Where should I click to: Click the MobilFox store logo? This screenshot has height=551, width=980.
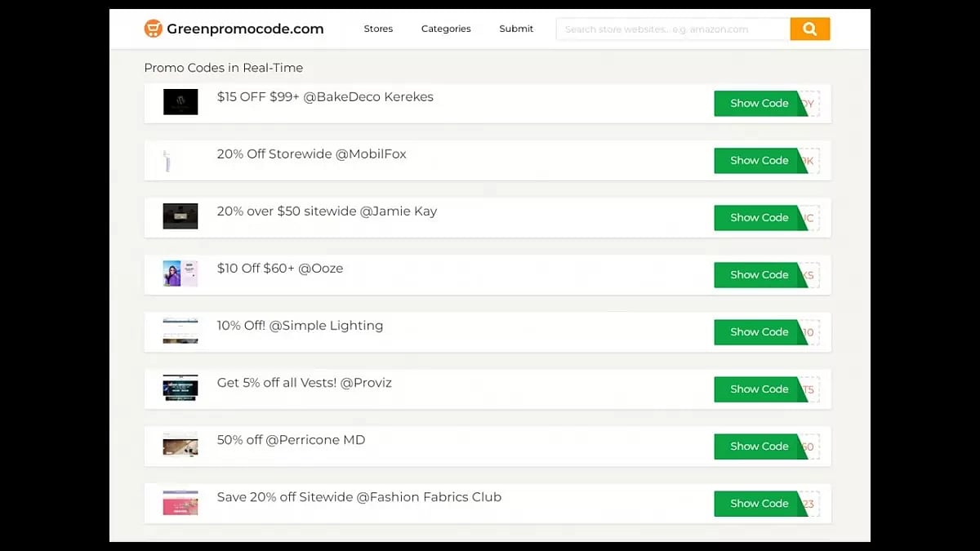[x=180, y=160]
